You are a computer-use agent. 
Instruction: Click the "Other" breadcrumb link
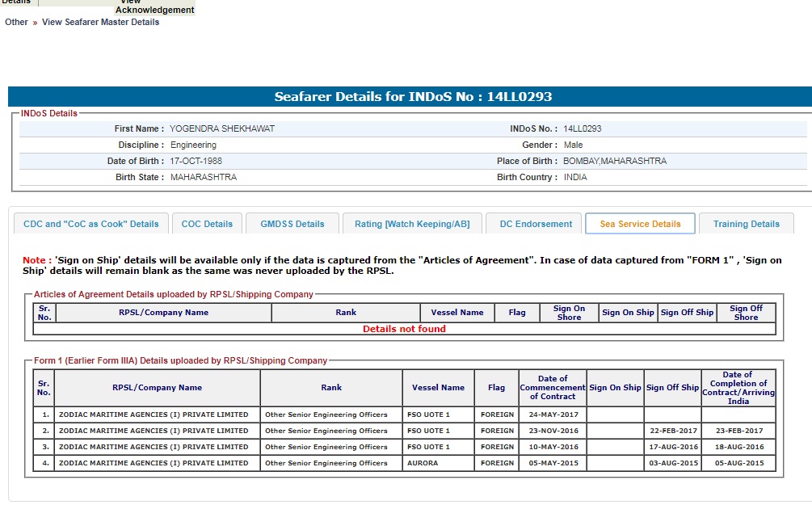16,22
